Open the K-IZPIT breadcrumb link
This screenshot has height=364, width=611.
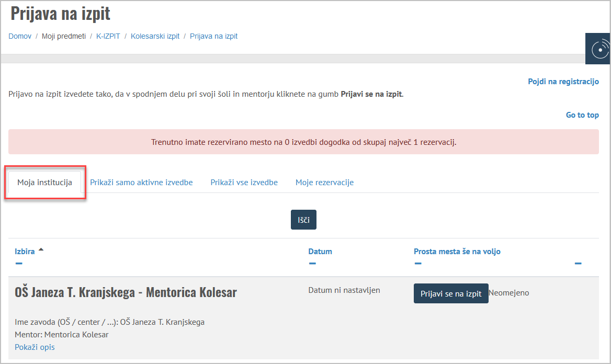point(108,36)
